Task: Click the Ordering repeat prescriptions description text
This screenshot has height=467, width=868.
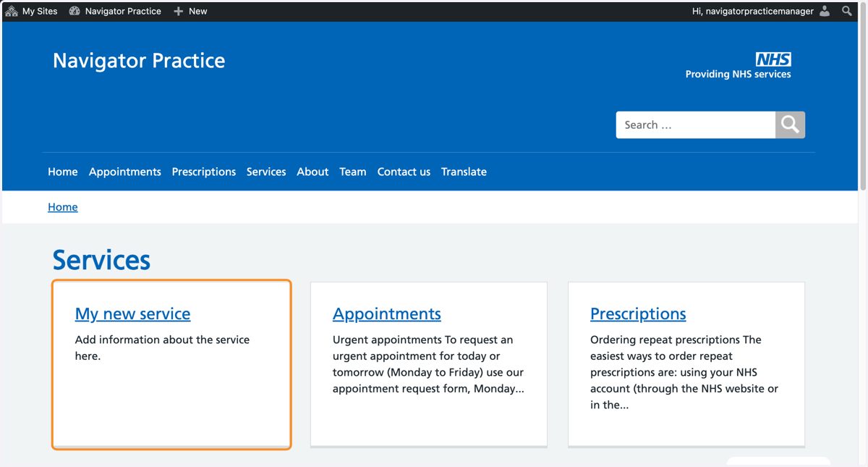Action: pos(684,372)
